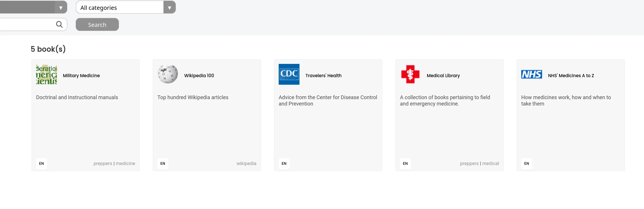Select the medical tag on Medical Library
The height and width of the screenshot is (209, 644).
point(490,164)
